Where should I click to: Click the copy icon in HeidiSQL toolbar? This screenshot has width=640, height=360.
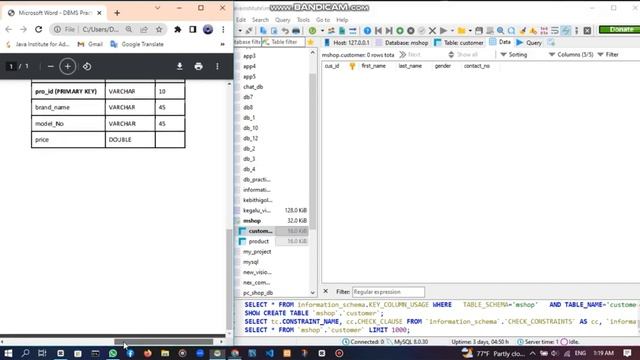pyautogui.click(x=263, y=31)
